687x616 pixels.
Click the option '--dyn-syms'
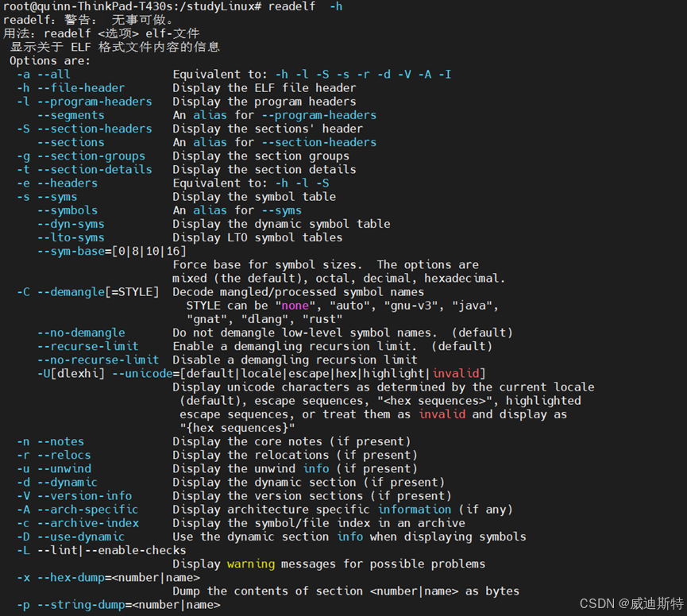point(71,224)
